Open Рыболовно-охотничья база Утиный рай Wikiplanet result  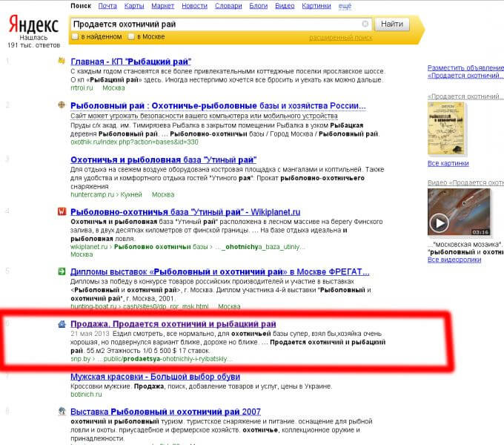[x=185, y=212]
